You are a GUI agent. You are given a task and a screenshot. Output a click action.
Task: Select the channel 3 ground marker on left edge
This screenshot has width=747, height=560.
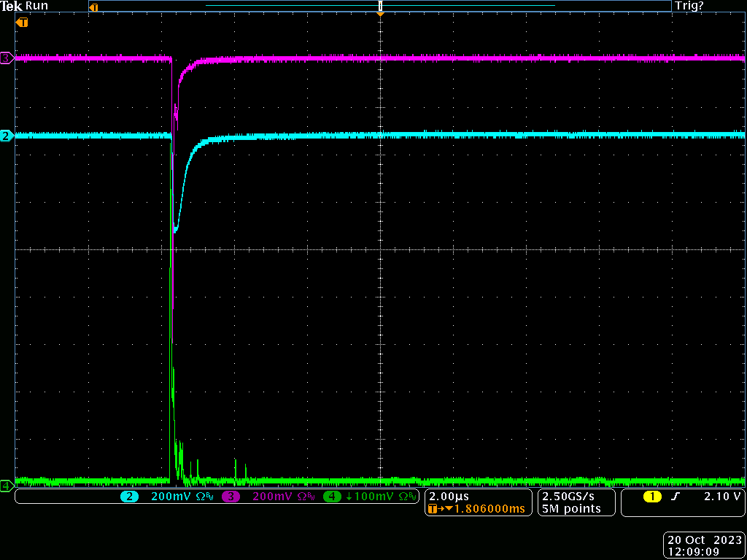point(7,58)
